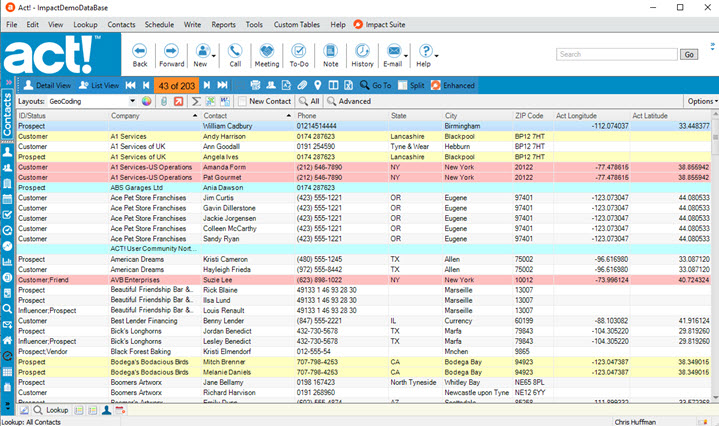Click the Go To button

[x=376, y=85]
